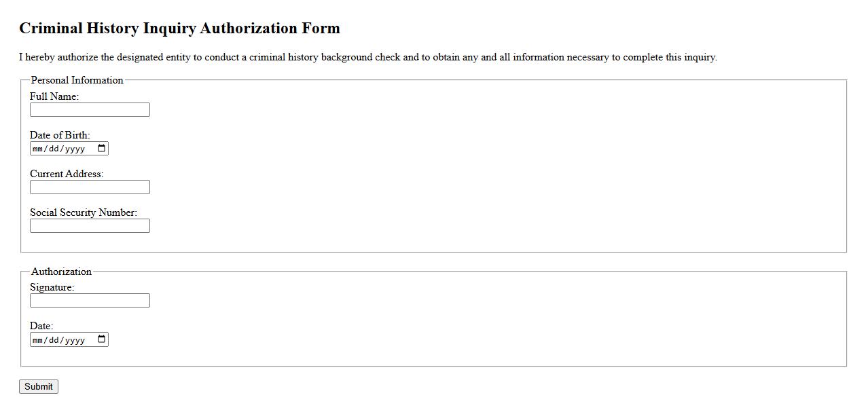Select the day segment of Authorization Date

[x=54, y=340]
